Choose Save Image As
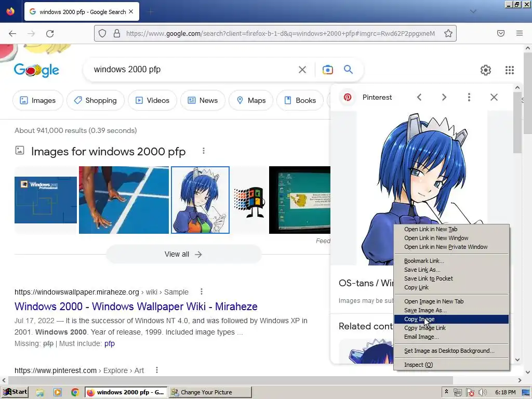This screenshot has height=399, width=532. [x=451, y=310]
